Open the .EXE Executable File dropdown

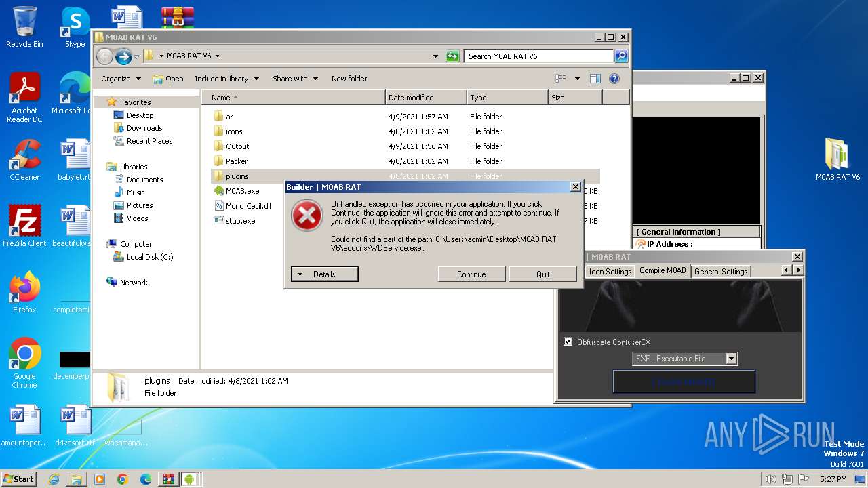tap(731, 359)
